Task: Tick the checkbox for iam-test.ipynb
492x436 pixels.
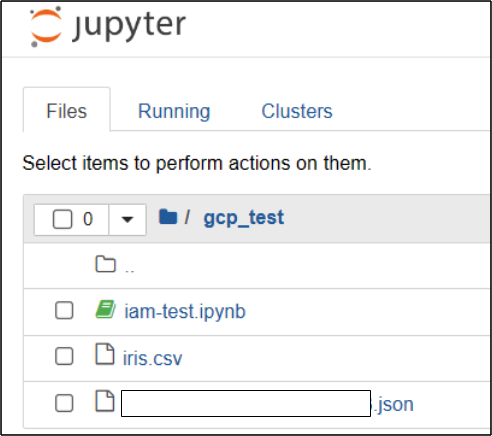Action: (x=64, y=310)
